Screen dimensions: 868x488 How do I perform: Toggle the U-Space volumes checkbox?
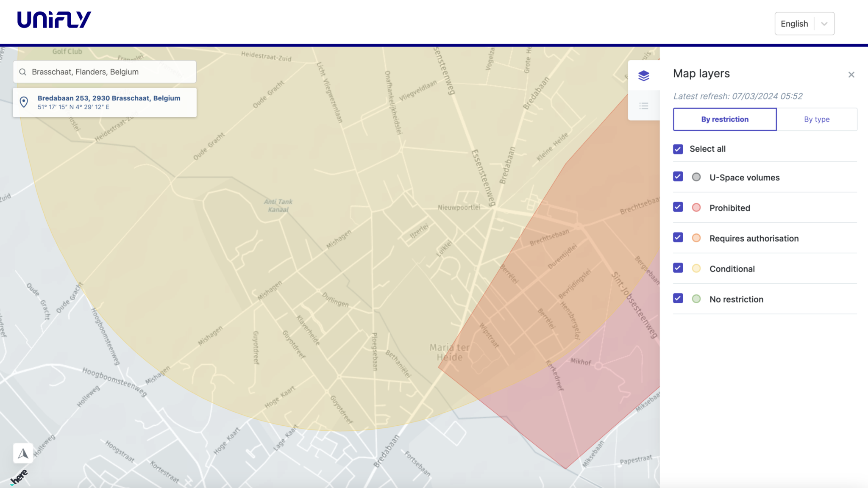(678, 177)
